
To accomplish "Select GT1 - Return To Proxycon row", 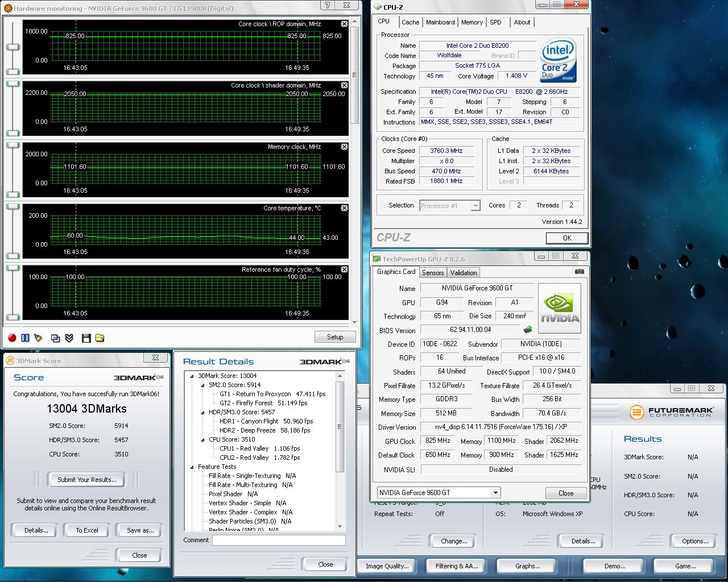I will 272,394.
